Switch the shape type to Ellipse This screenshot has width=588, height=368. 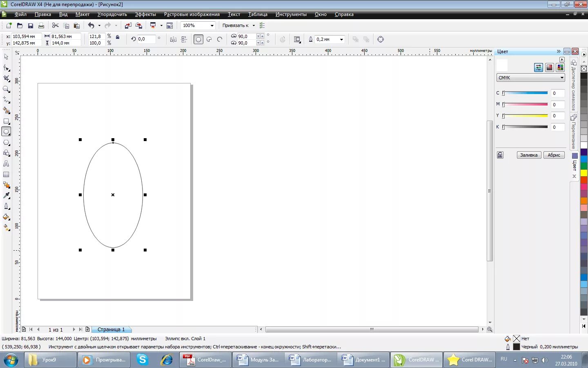198,39
